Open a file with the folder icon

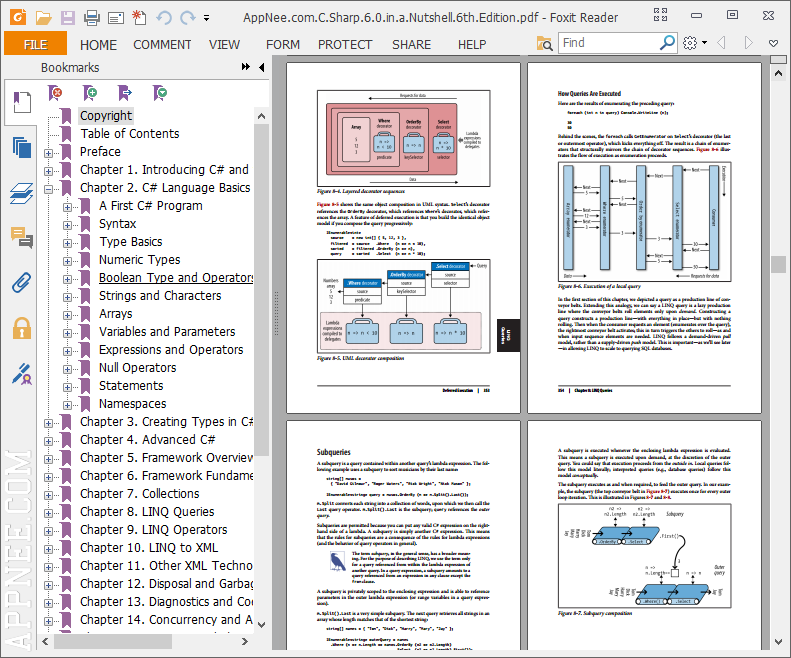pos(43,18)
